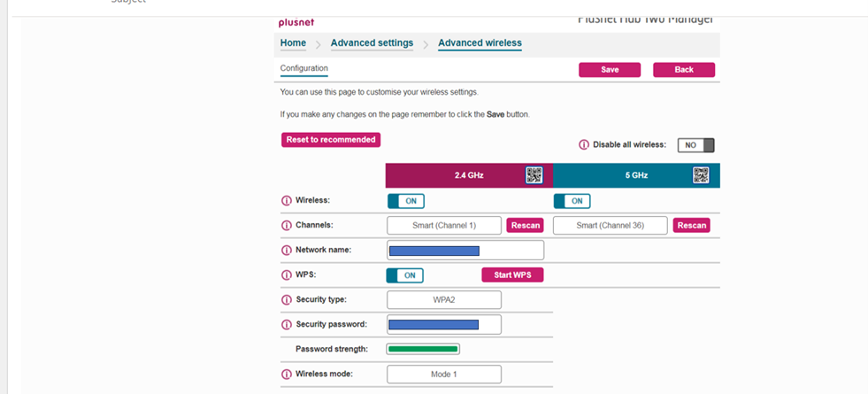Screen dimensions: 868x394
Task: Toggle the WPS ON switch
Action: pos(405,275)
